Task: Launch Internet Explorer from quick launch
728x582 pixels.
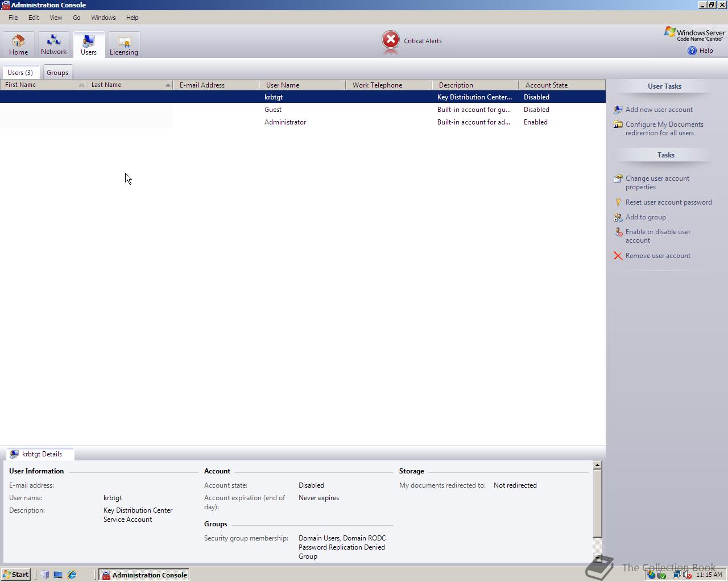Action: tap(72, 575)
